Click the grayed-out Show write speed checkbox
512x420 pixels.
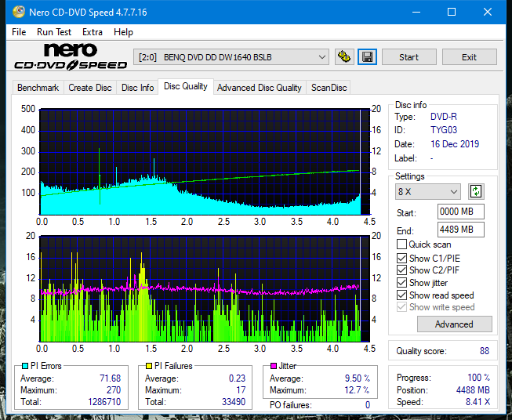401,307
